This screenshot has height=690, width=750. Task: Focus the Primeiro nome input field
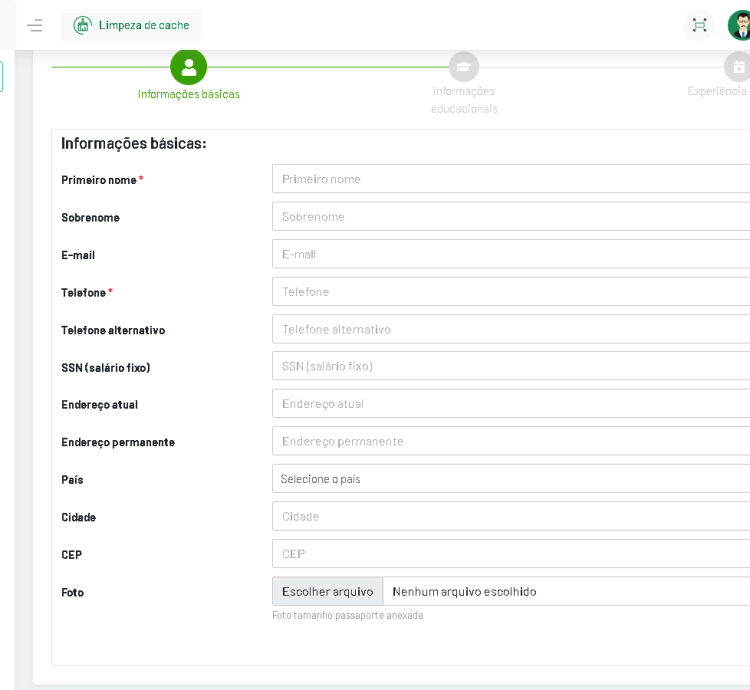(510, 179)
